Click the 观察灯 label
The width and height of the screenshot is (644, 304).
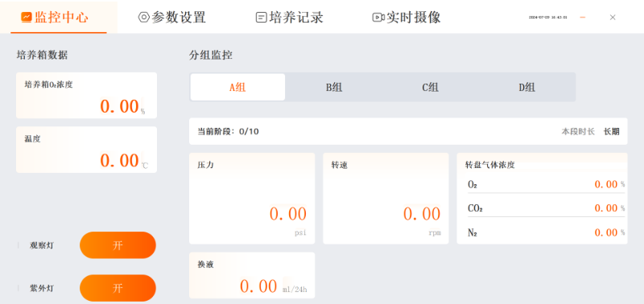pos(42,246)
